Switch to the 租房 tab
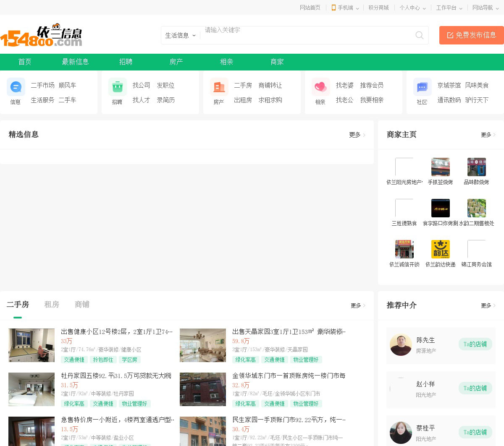This screenshot has width=504, height=446. [x=52, y=305]
